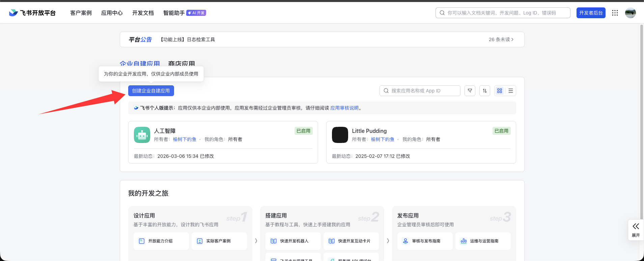Click the 设计应用 step title
Viewport: 644px width, 261px height.
pos(144,215)
